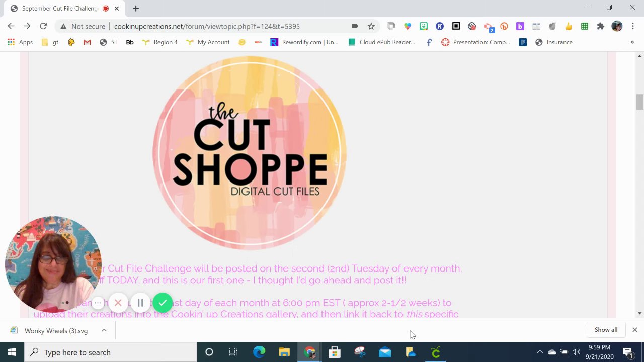Pause the screen recording
The height and width of the screenshot is (362, 644).
coord(140,303)
